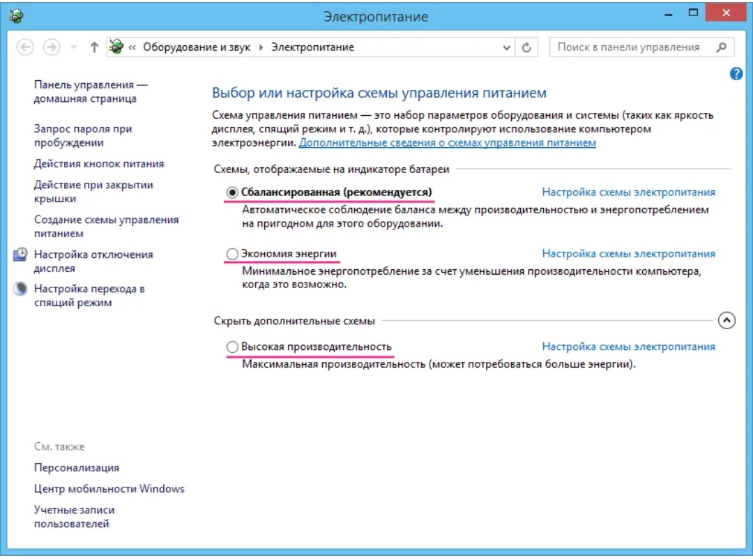Image resolution: width=753 pixels, height=560 pixels.
Task: Open Создание схемы управления питанием
Action: [x=106, y=226]
